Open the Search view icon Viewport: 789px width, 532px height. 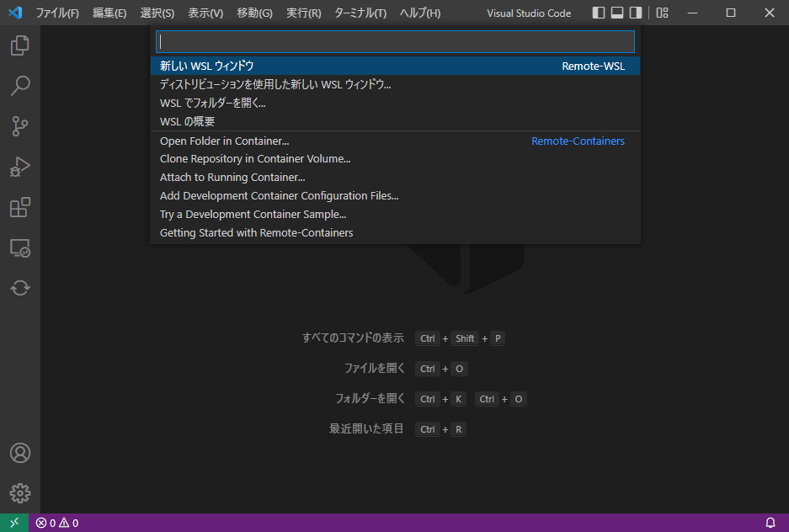click(20, 86)
